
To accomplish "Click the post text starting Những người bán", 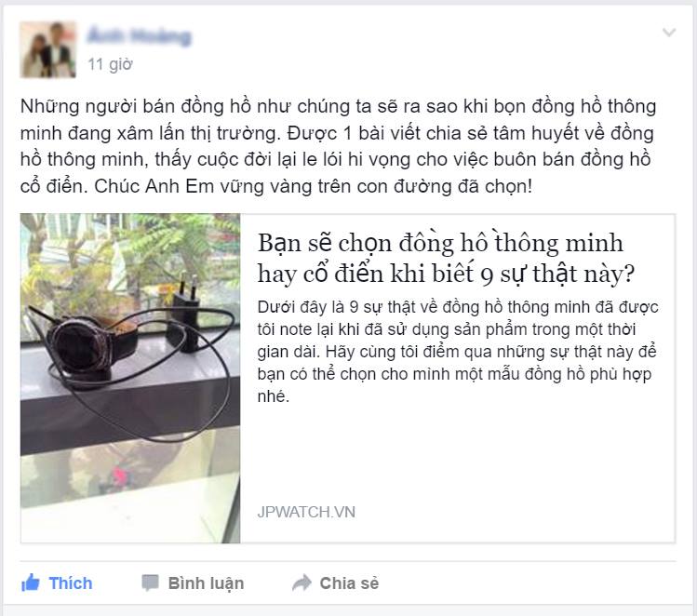I will tap(338, 146).
